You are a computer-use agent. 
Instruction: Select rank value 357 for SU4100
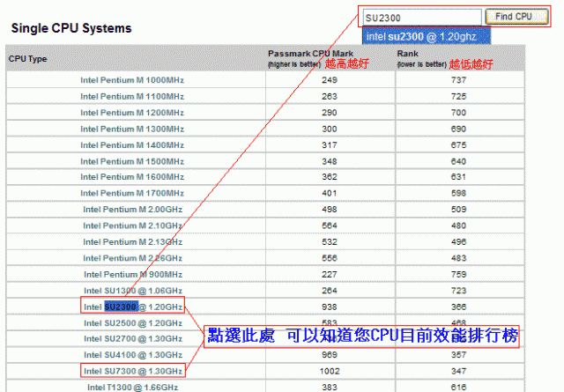[458, 355]
